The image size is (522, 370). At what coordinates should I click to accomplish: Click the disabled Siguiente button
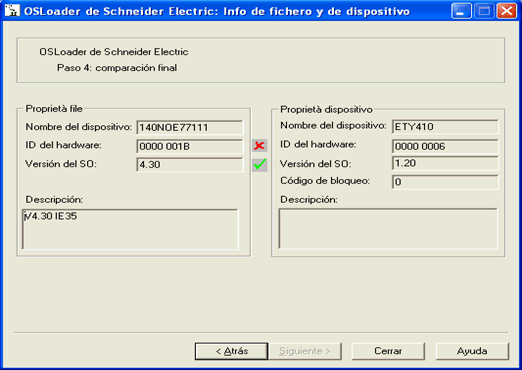305,351
